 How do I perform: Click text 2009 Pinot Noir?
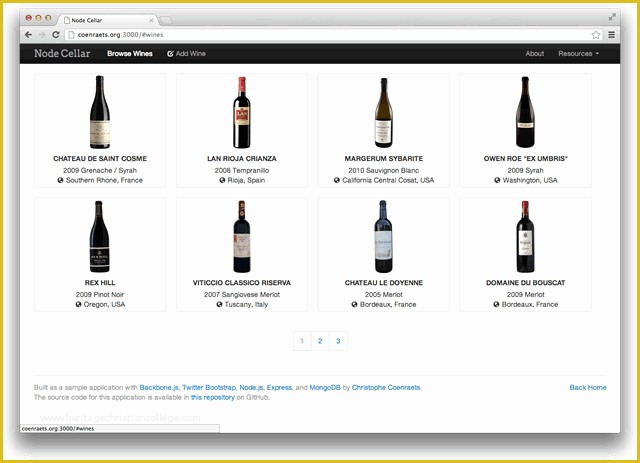click(x=100, y=294)
